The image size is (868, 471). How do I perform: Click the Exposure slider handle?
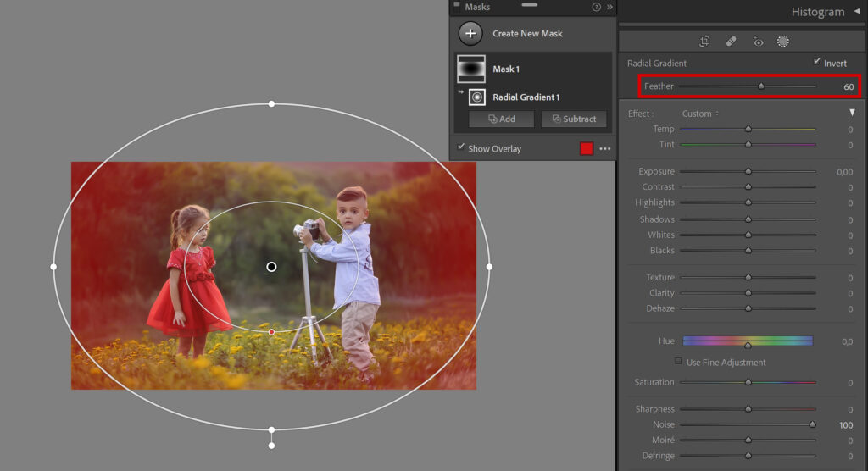click(748, 171)
